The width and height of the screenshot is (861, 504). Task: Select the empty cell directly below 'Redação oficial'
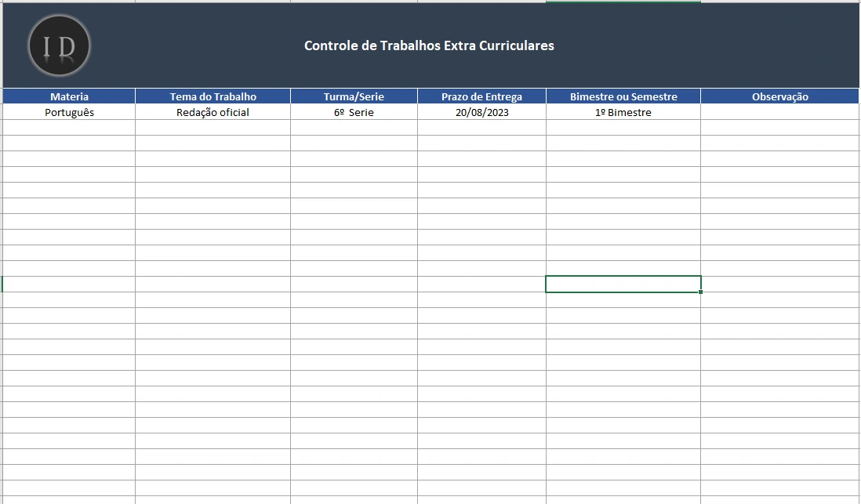coord(213,128)
